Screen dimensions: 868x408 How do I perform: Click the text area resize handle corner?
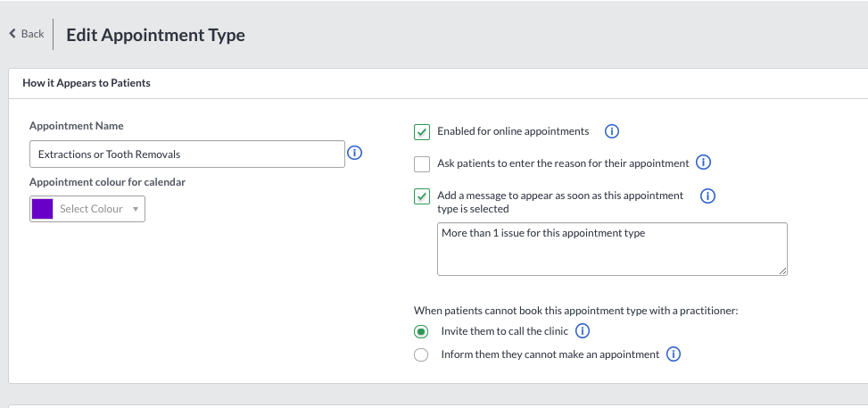pyautogui.click(x=782, y=271)
